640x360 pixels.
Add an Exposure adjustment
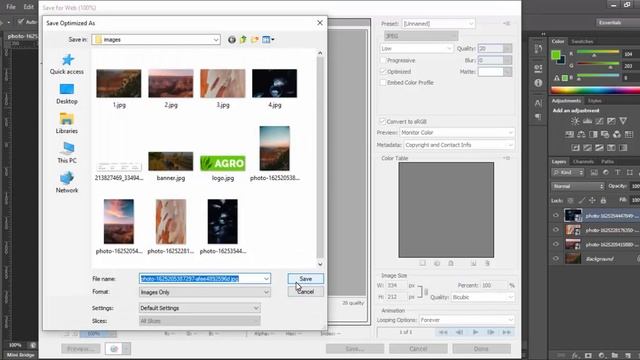coord(611,121)
